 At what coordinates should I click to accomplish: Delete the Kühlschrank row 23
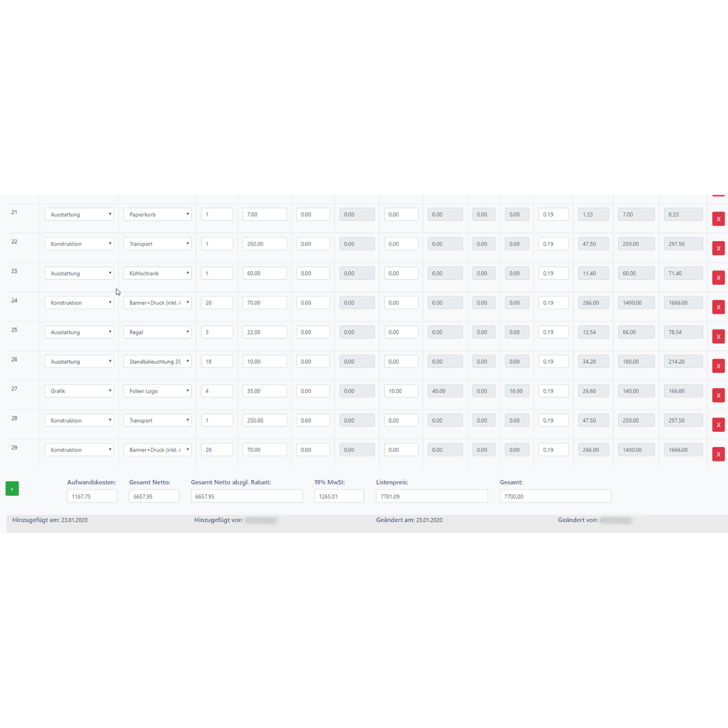coord(718,278)
